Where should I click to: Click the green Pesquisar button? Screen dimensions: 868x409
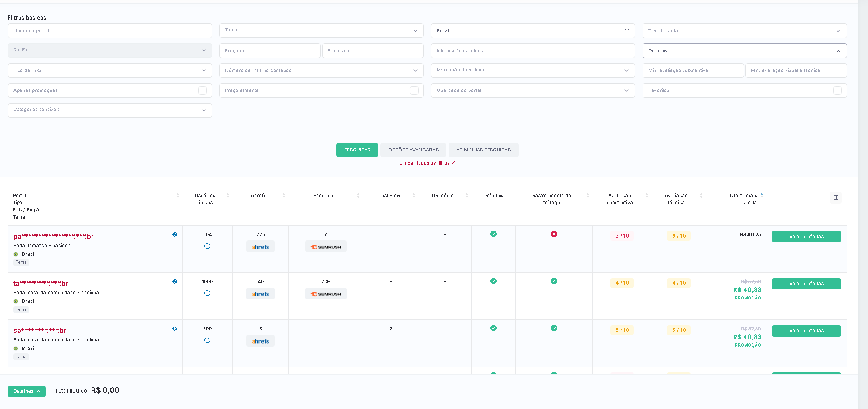point(357,150)
